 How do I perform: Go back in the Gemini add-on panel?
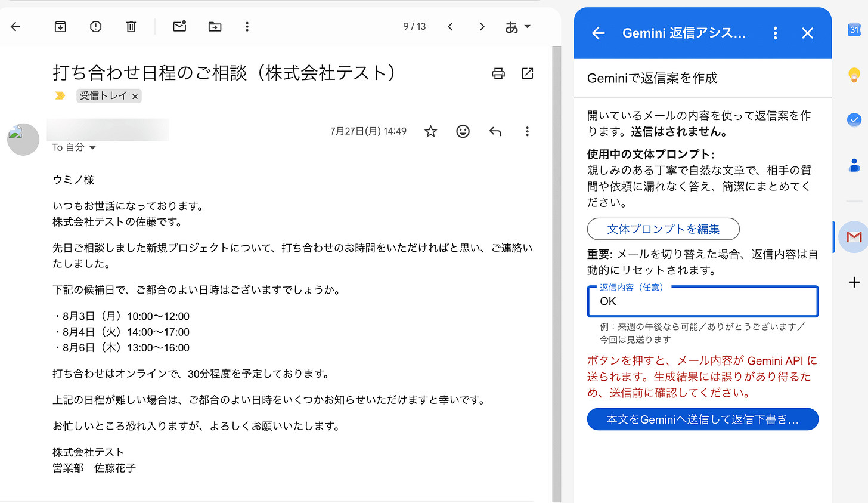[598, 33]
